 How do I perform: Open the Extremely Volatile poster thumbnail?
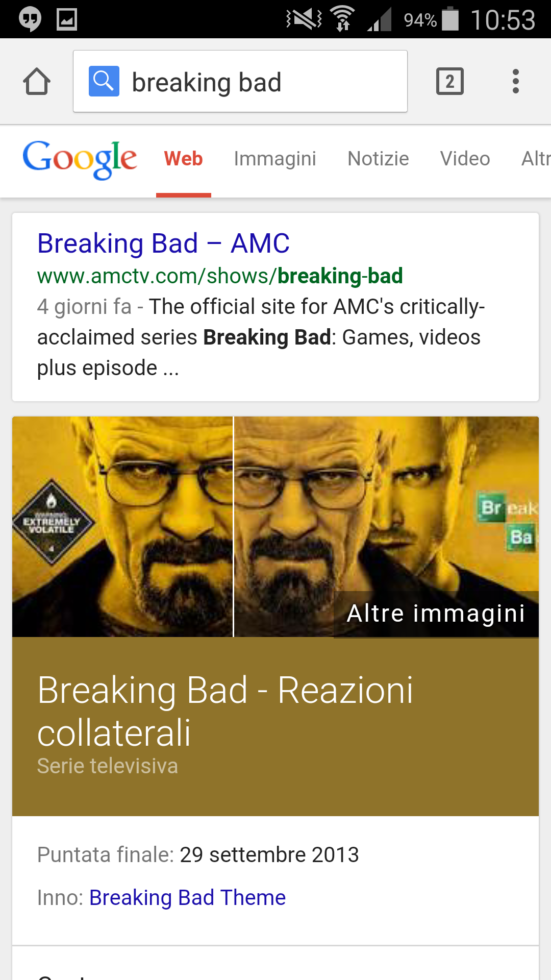(x=122, y=527)
